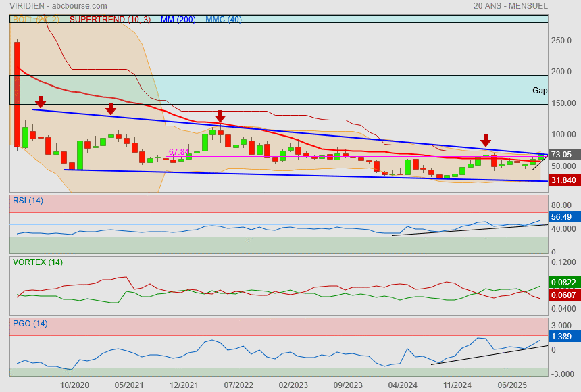Click the leftmost red down arrow marker
The height and width of the screenshot is (392, 581).
(x=41, y=101)
